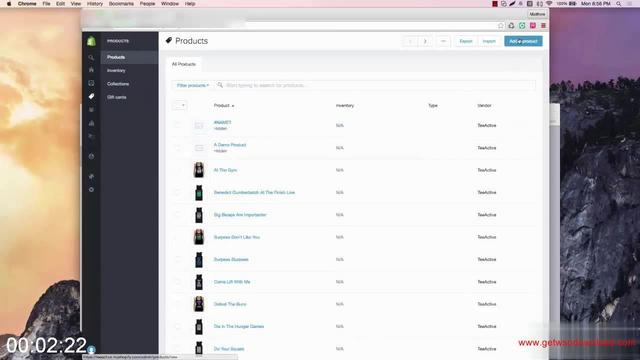
Task: Open the Come Lift With Me product link
Action: 232,282
